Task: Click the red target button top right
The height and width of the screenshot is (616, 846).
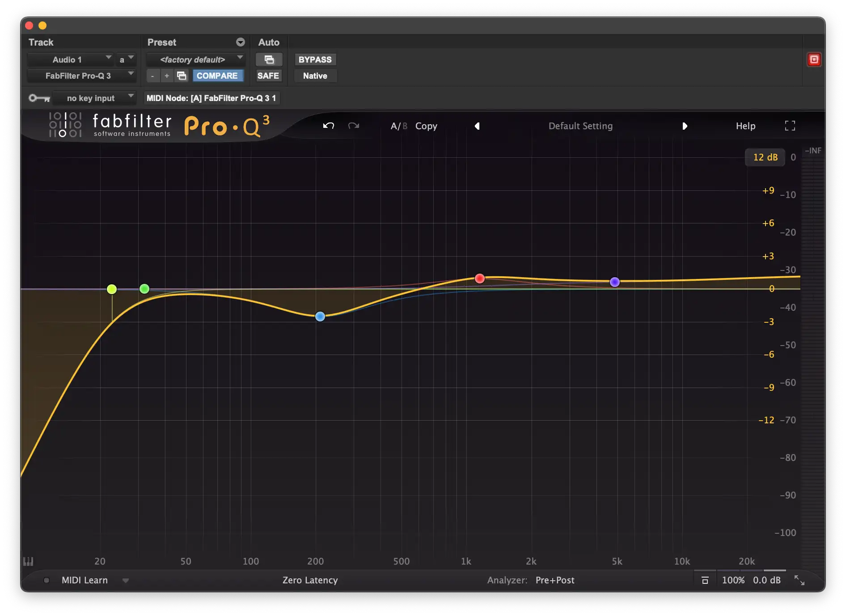Action: [x=814, y=59]
